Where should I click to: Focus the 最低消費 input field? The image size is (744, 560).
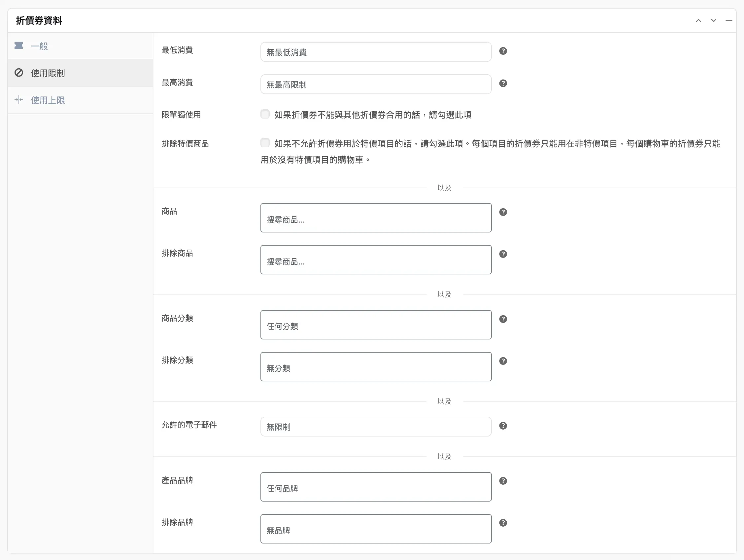[x=376, y=52]
